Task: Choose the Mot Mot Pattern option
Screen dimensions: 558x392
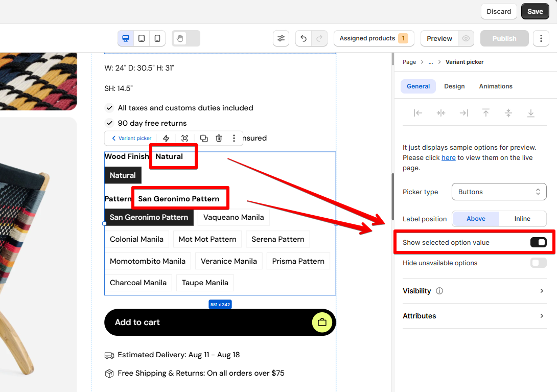Action: (207, 239)
